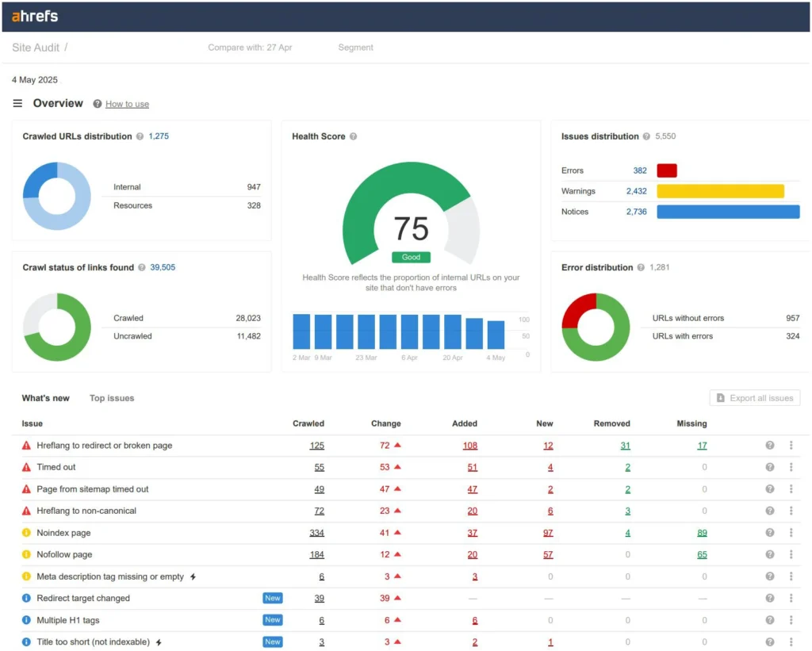Click the Site Audit breadcrumb
This screenshot has width=812, height=651.
(x=36, y=48)
